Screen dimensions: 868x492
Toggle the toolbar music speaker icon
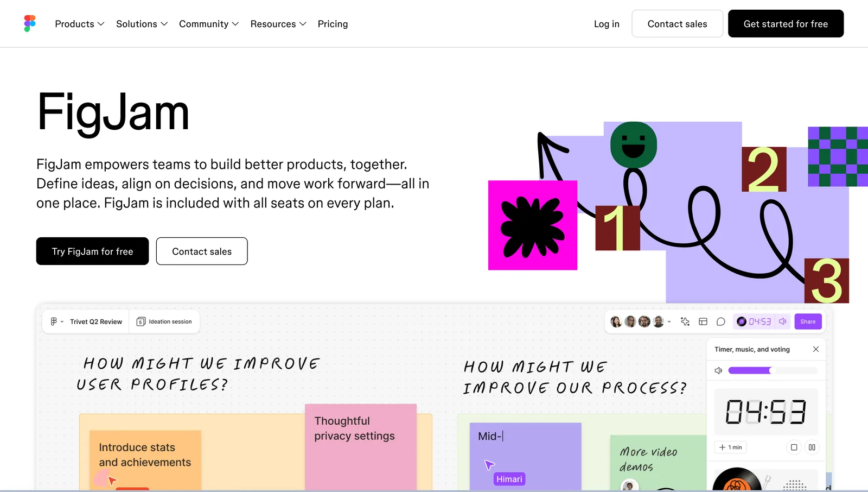(x=782, y=321)
